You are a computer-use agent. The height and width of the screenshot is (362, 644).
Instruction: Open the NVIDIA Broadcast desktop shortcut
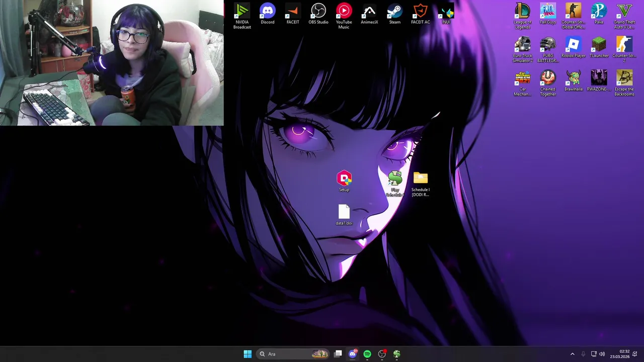tap(242, 16)
